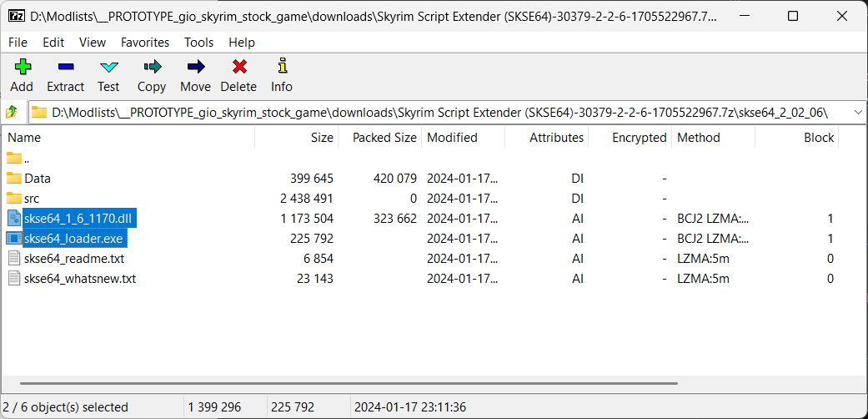Open the Edit menu
The height and width of the screenshot is (419, 868).
point(53,42)
